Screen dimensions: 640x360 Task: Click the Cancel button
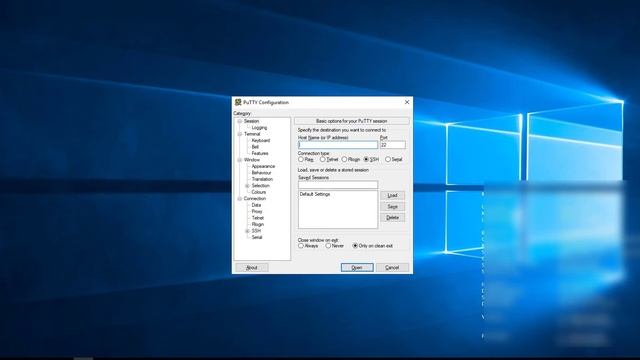coord(392,268)
